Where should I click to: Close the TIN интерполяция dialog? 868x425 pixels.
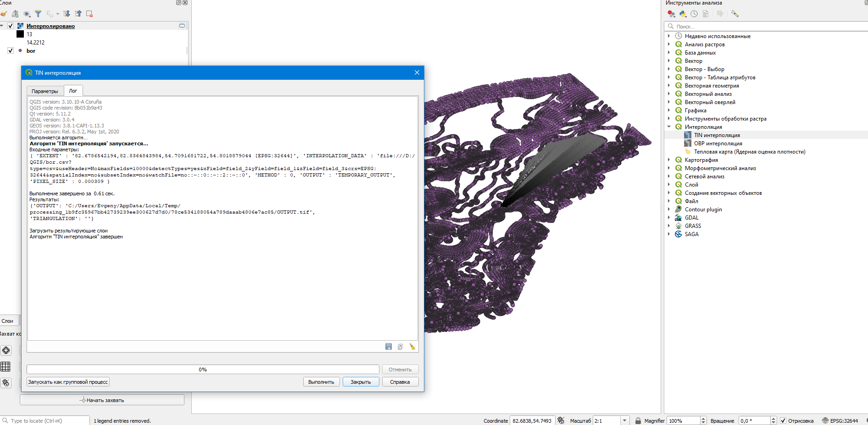[417, 72]
